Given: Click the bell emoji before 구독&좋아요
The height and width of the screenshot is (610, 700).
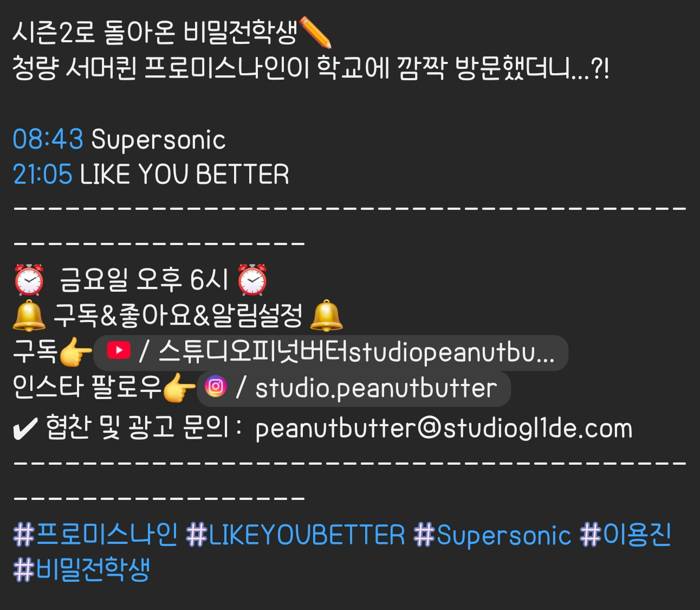Looking at the screenshot, I should pos(29,315).
